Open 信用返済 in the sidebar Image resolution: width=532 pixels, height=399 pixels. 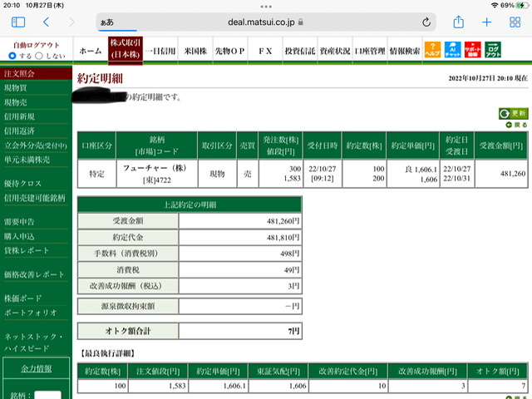pos(19,131)
